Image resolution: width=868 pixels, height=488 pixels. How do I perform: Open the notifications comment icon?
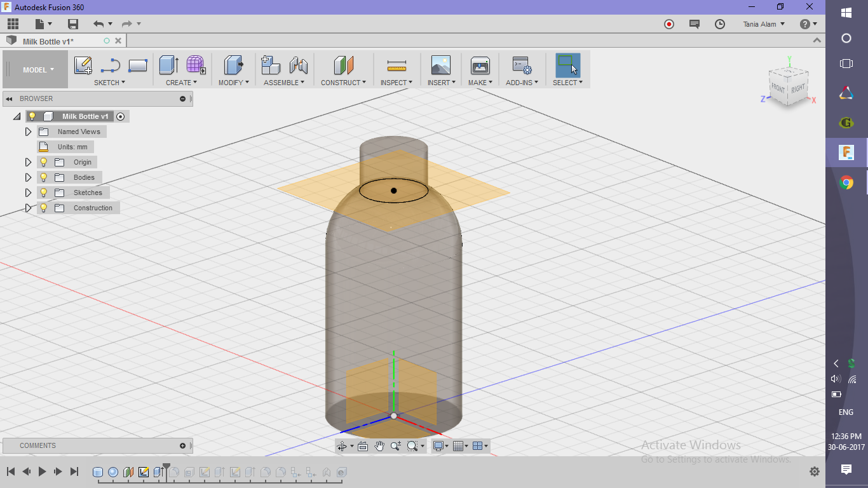click(x=695, y=24)
